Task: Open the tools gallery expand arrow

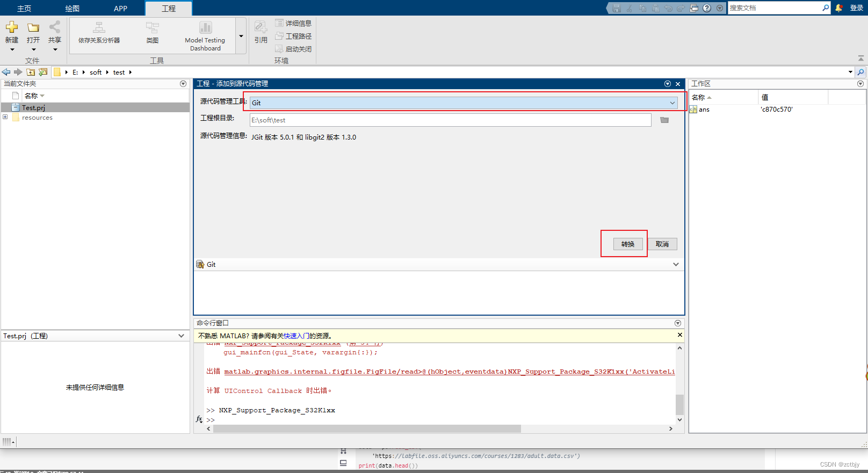Action: 241,36
